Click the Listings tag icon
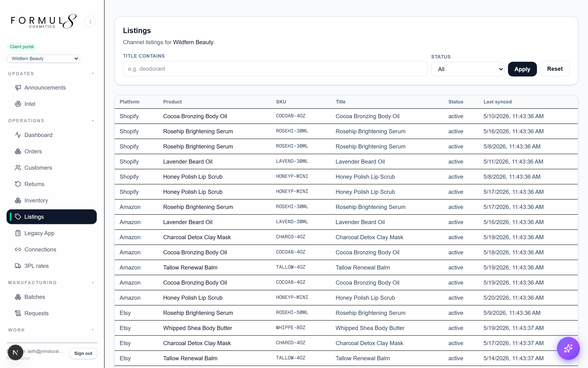This screenshot has width=588, height=368. pyautogui.click(x=18, y=217)
